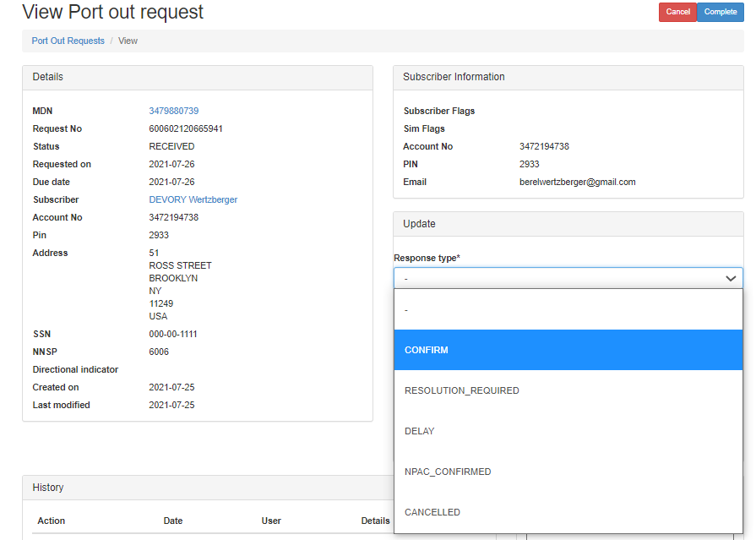This screenshot has width=756, height=540.
Task: Click the blue Complete button
Action: click(x=721, y=12)
